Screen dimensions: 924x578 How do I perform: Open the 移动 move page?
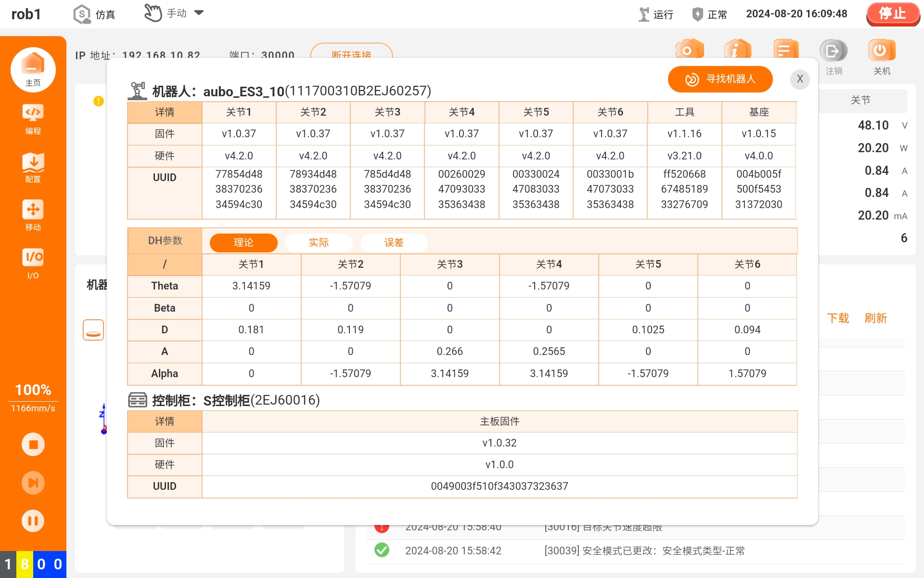(33, 215)
